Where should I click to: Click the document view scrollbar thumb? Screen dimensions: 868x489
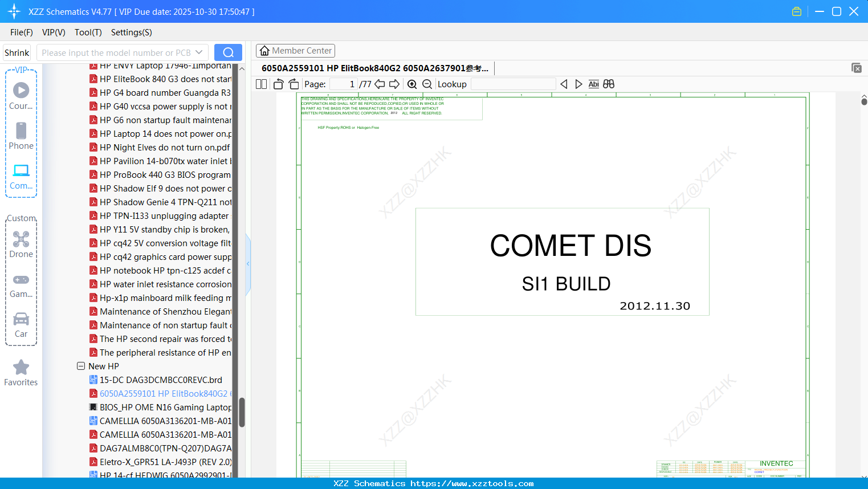point(864,101)
